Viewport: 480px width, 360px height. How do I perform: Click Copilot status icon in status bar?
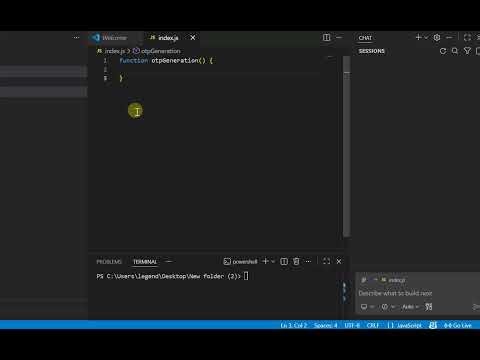tap(433, 325)
